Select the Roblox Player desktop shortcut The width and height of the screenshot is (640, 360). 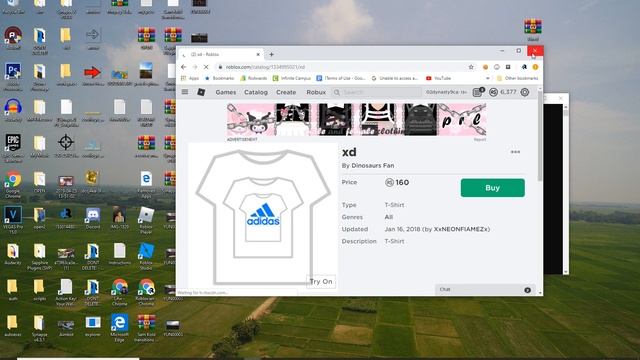(x=146, y=220)
